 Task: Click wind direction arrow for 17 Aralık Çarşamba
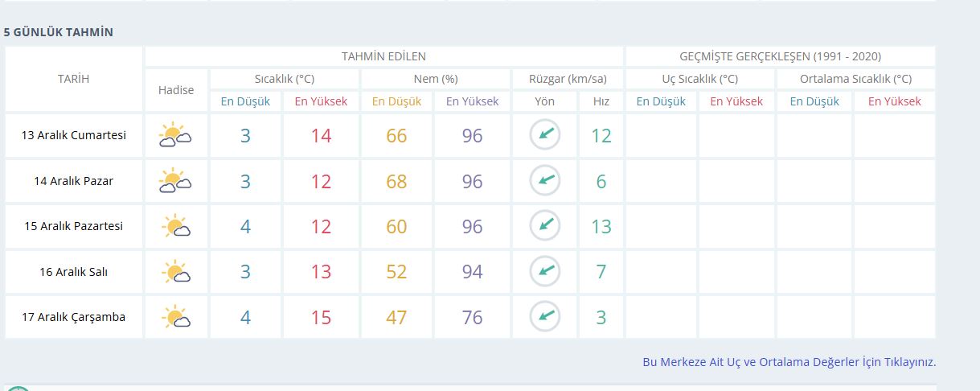coord(544,317)
